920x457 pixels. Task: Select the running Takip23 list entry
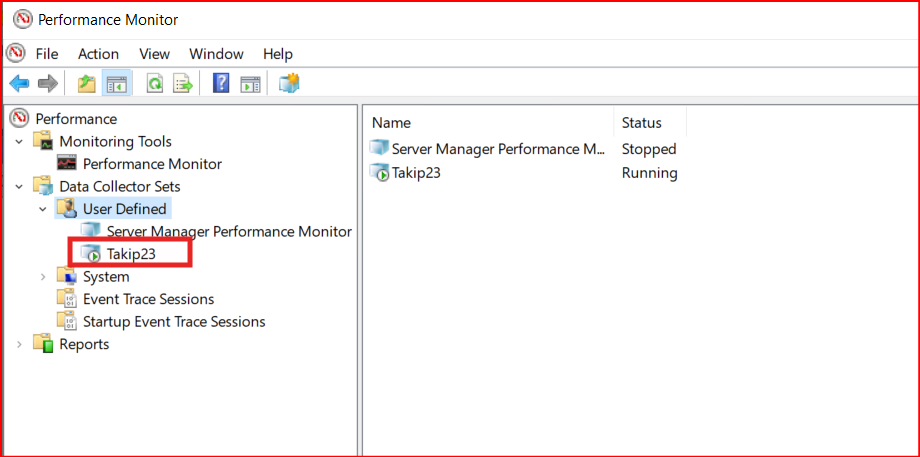coord(416,173)
